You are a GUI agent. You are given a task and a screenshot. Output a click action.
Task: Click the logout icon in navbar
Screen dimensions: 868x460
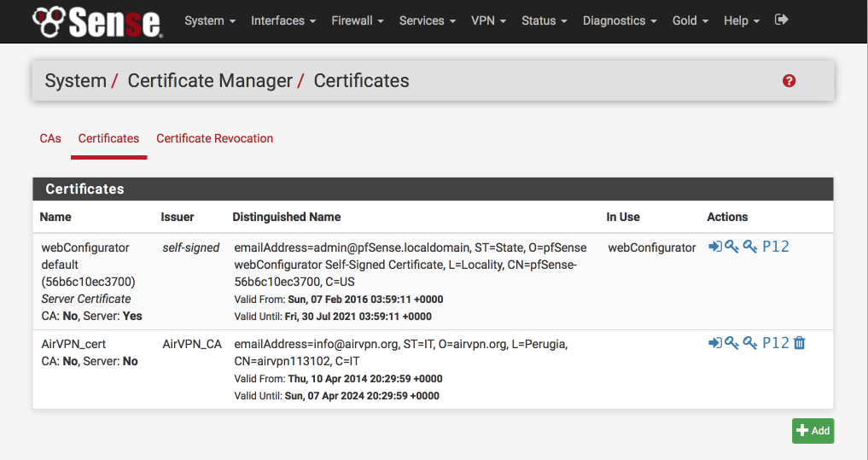781,20
